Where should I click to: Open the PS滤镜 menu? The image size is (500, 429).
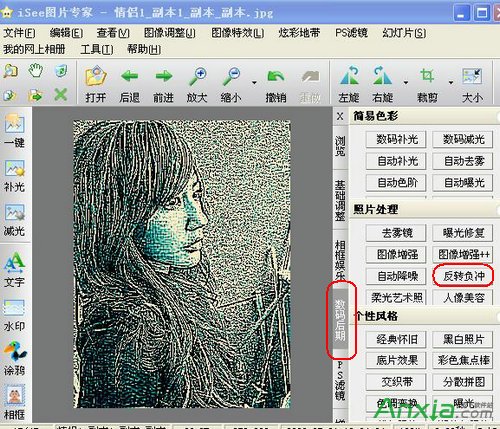[x=351, y=33]
